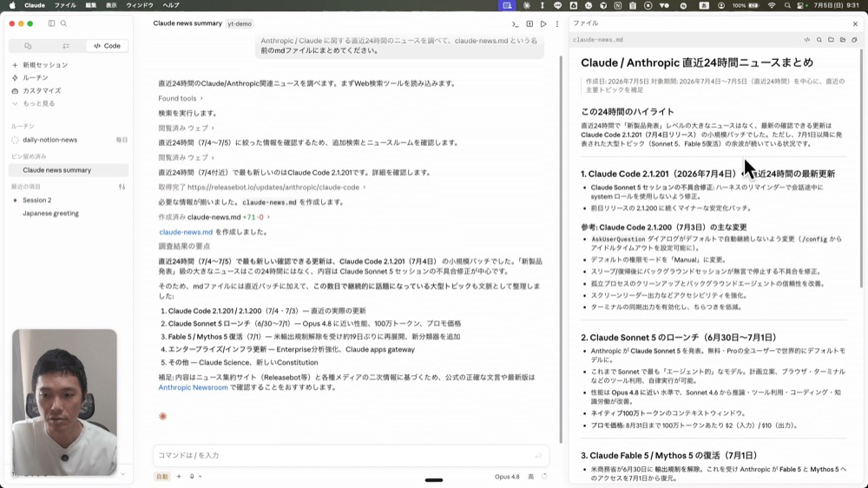Open Session 2
Viewport: 868px width, 488px height.
point(37,200)
